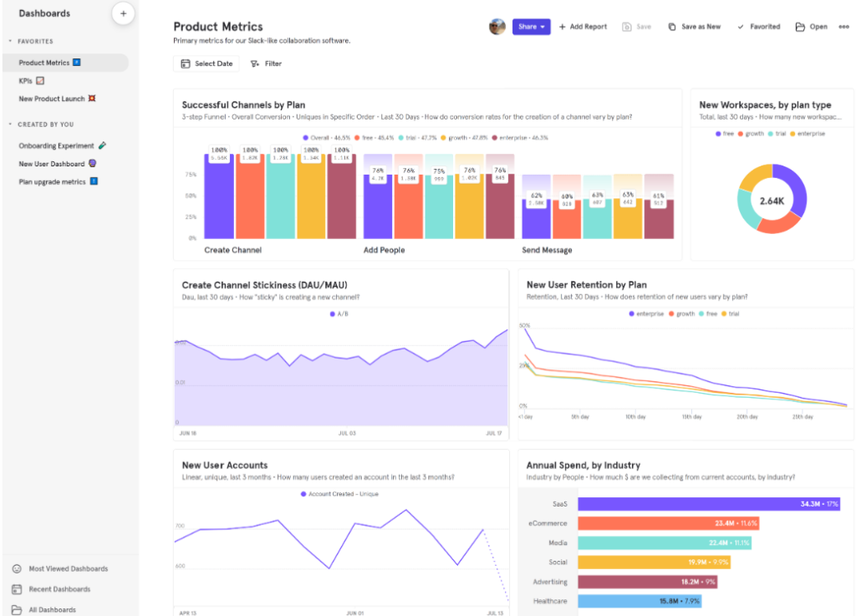The height and width of the screenshot is (616, 856).
Task: Open the Share dropdown arrow
Action: (543, 26)
